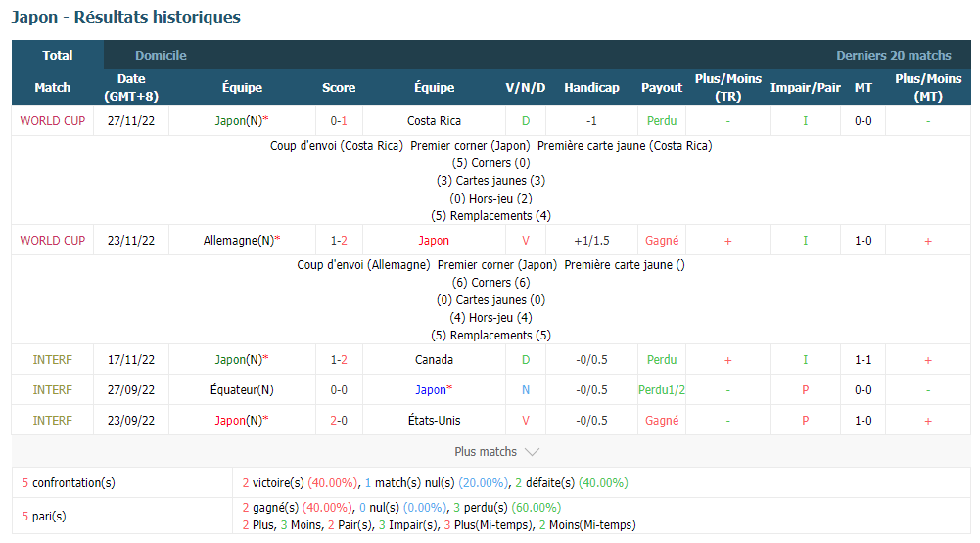The height and width of the screenshot is (543, 980).
Task: Click the (5) Remplacements (4) line
Action: click(490, 215)
